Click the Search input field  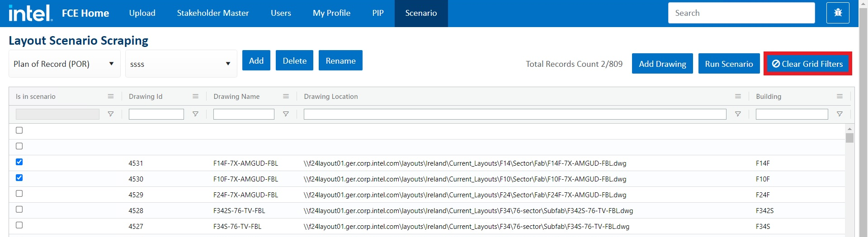[x=741, y=13]
